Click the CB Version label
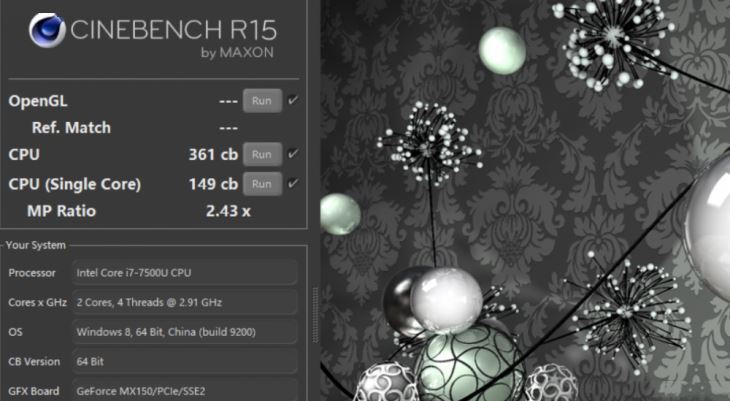 coord(34,362)
